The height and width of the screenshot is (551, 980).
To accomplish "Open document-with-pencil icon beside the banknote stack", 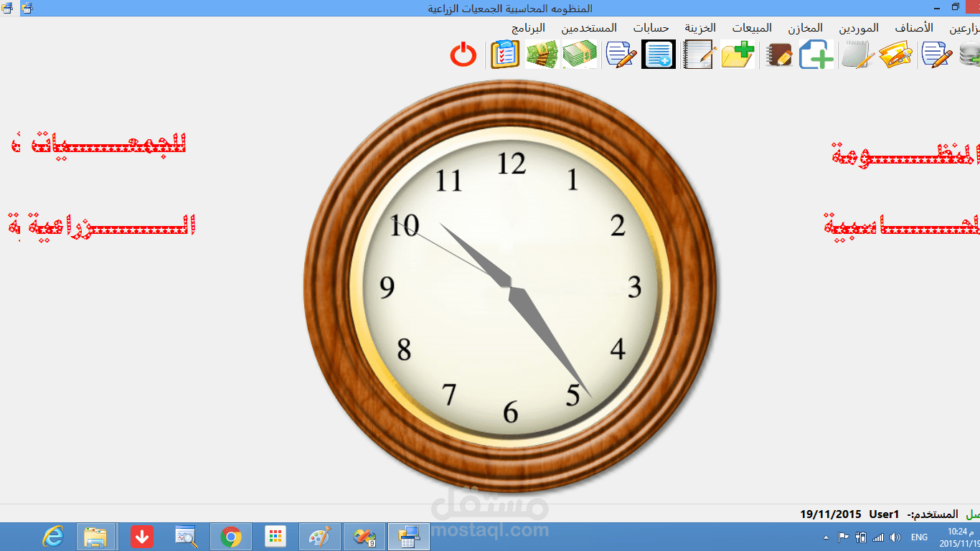I will click(621, 55).
